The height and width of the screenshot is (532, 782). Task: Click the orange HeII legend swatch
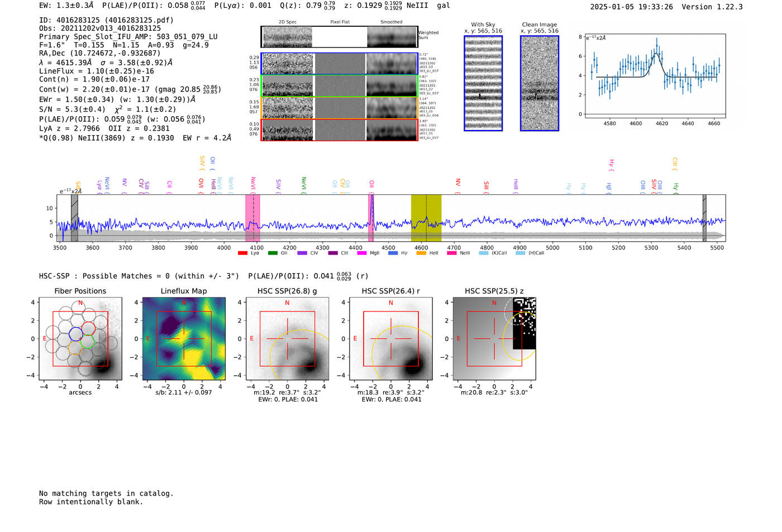click(x=421, y=253)
